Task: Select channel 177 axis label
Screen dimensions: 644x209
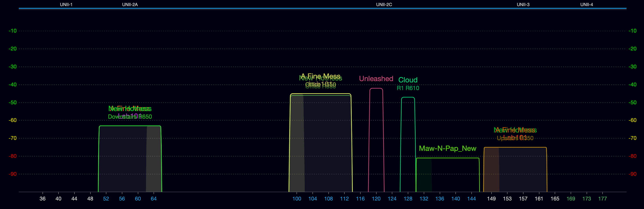Action: point(602,199)
